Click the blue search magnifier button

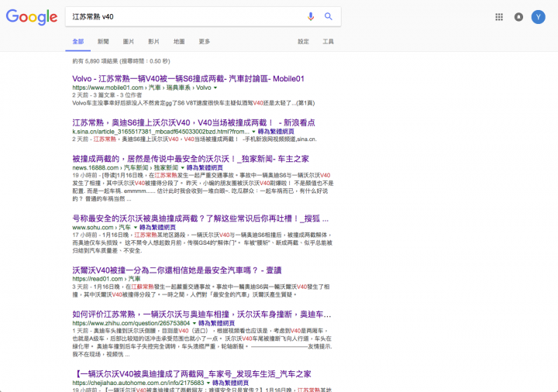pyautogui.click(x=328, y=16)
